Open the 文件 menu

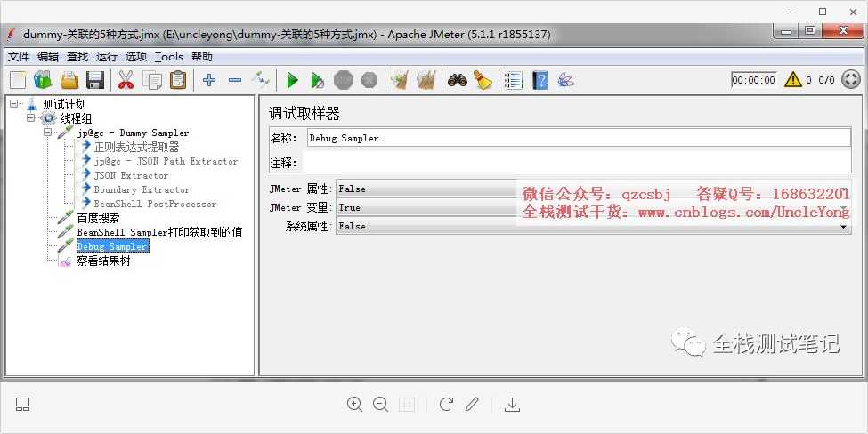[19, 56]
